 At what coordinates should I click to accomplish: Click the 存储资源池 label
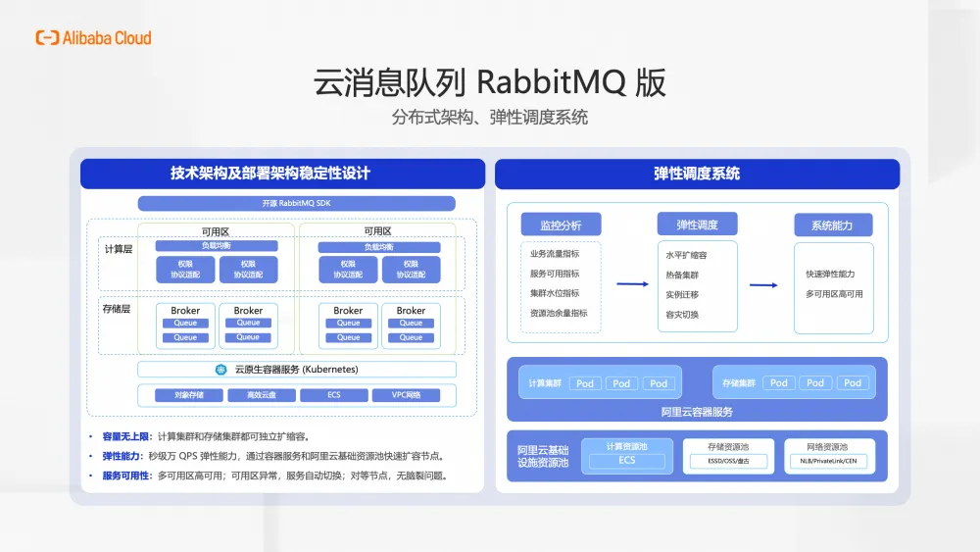(x=728, y=447)
